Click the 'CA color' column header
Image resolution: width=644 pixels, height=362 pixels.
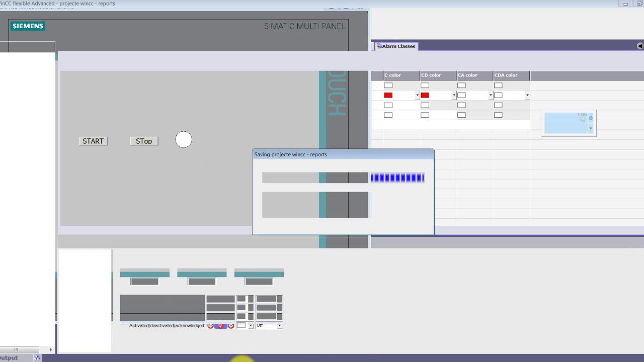point(475,75)
